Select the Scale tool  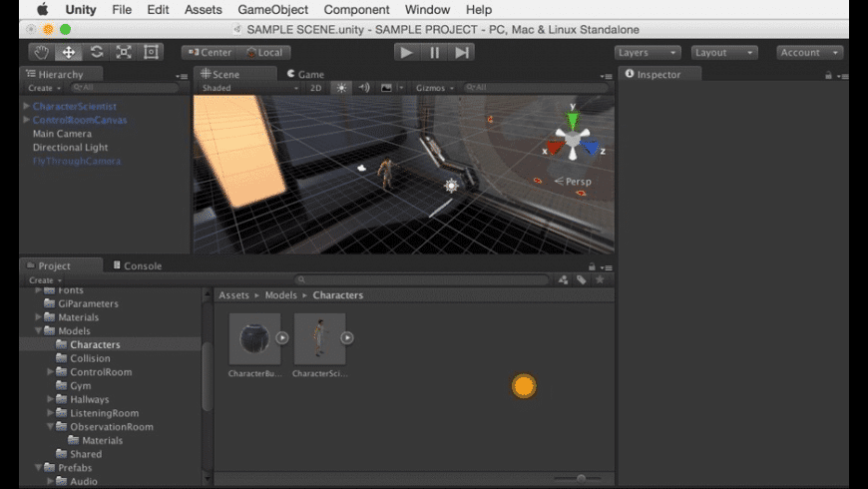click(x=124, y=52)
